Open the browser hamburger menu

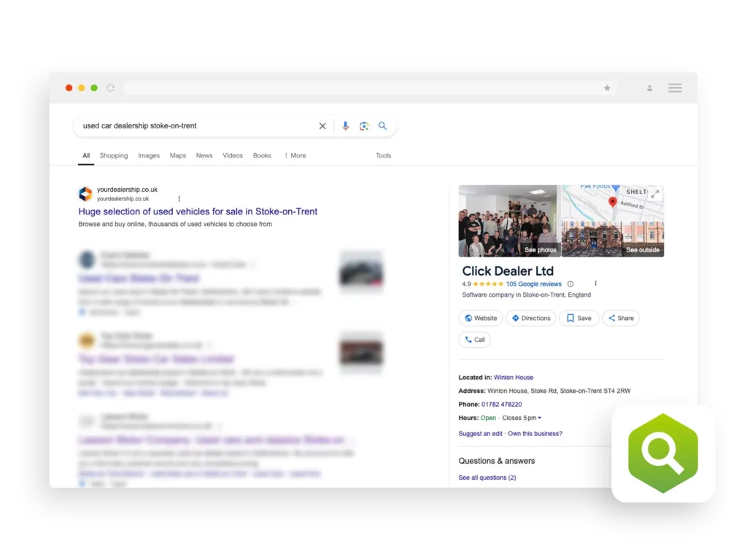click(x=675, y=88)
